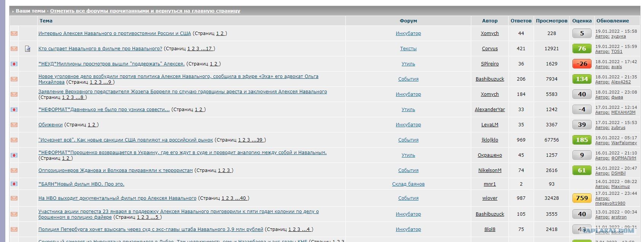This screenshot has height=242, width=644.
Task: Open topic 'Кто сыграет Навального в фильме'
Action: coord(100,49)
